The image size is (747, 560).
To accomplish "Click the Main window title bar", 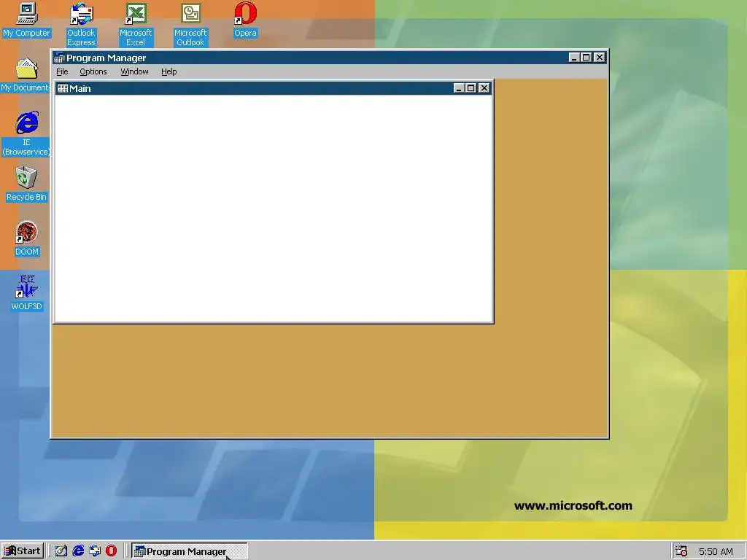I will [x=274, y=88].
